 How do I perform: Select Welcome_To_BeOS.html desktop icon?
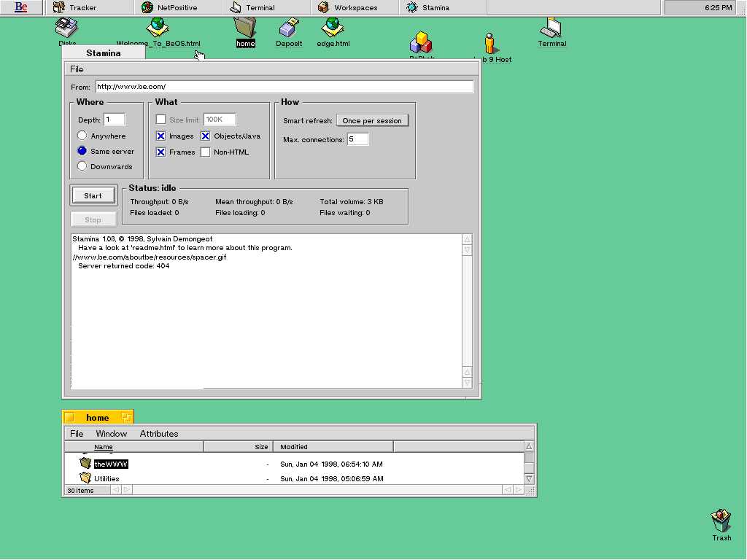(158, 32)
